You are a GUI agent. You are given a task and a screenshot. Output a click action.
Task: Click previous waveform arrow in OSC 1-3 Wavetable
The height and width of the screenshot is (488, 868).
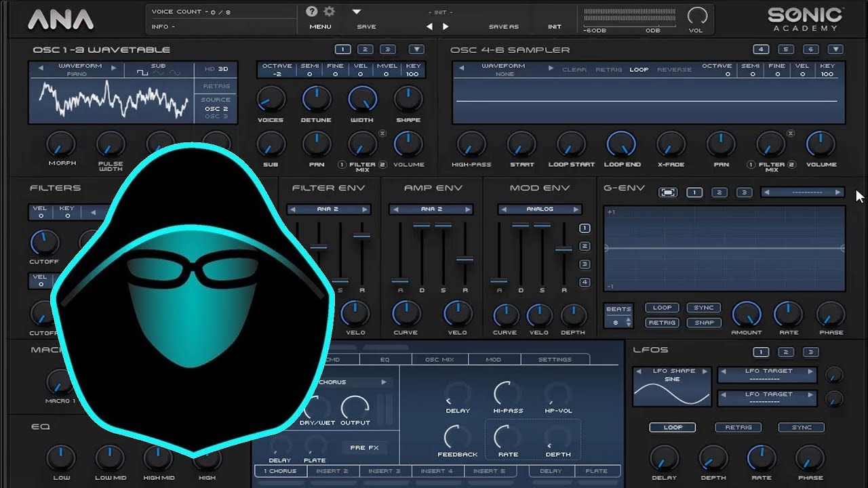(x=41, y=67)
